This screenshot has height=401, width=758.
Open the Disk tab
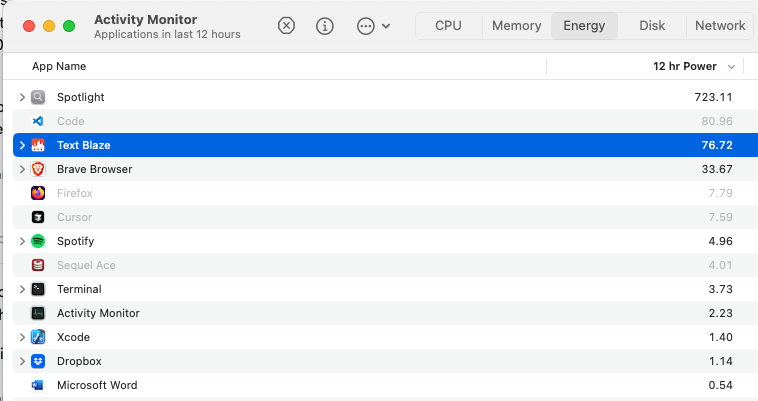(652, 26)
